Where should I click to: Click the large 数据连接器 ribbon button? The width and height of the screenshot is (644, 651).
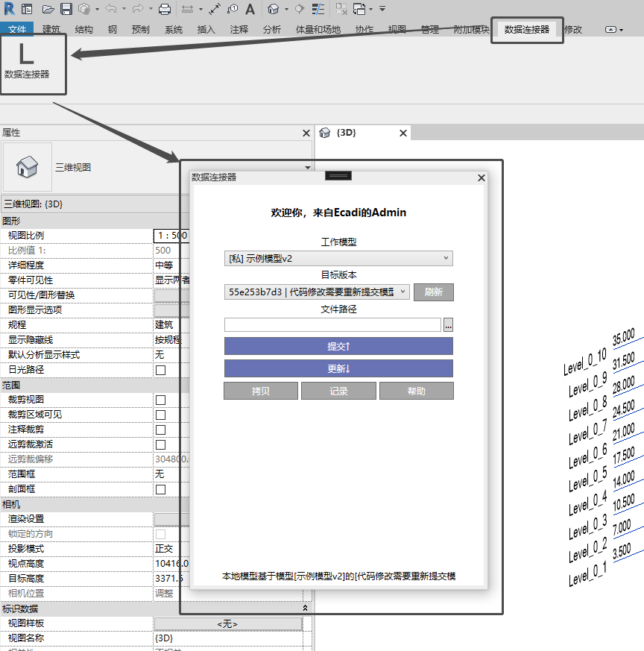(27, 62)
